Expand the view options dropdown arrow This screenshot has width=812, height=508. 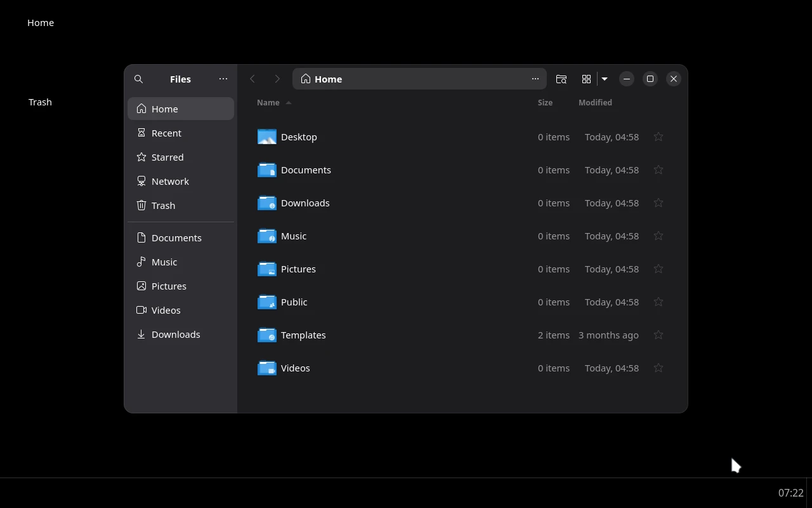click(x=605, y=79)
